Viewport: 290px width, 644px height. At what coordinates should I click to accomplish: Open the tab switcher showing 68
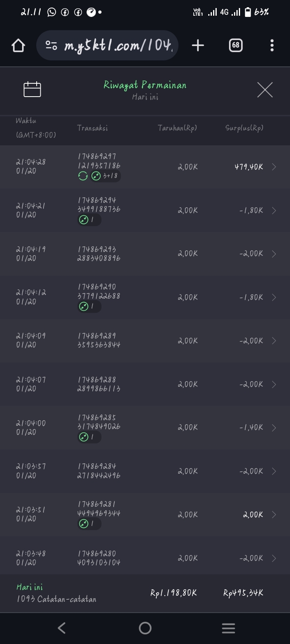click(236, 45)
